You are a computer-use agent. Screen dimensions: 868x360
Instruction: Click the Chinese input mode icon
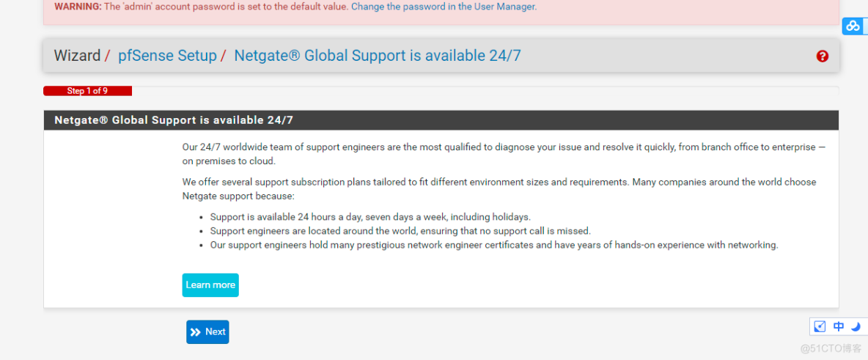point(839,327)
